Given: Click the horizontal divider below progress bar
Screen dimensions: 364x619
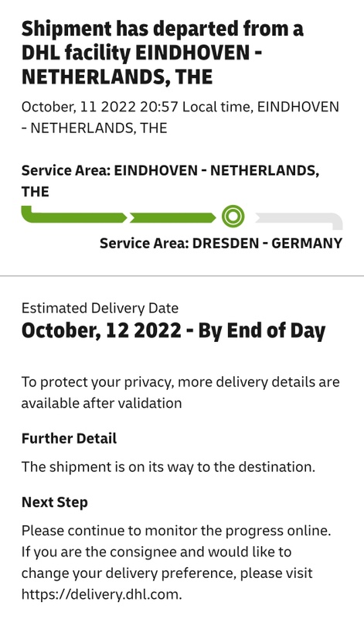Looking at the screenshot, I should tap(182, 275).
